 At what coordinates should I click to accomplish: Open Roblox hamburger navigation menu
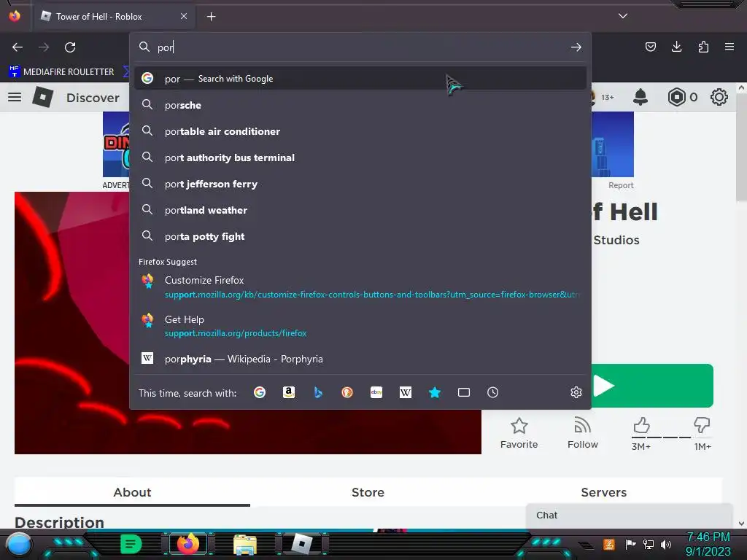(15, 97)
